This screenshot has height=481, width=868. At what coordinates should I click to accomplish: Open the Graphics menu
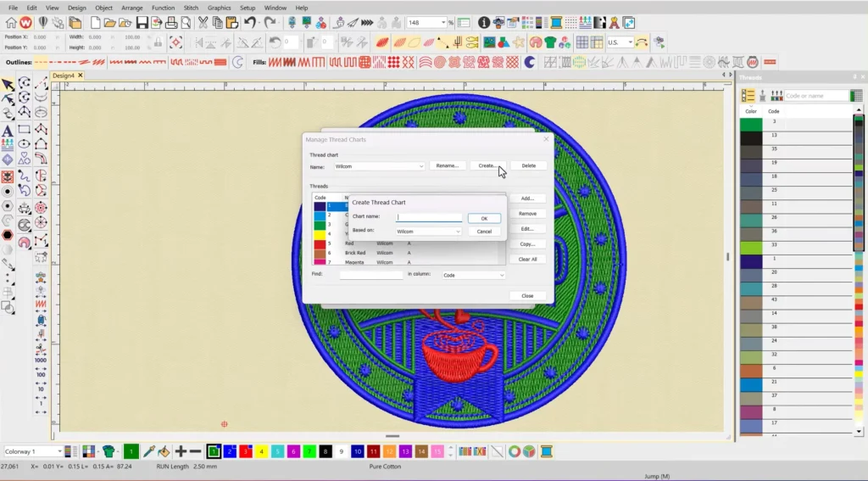tap(220, 8)
